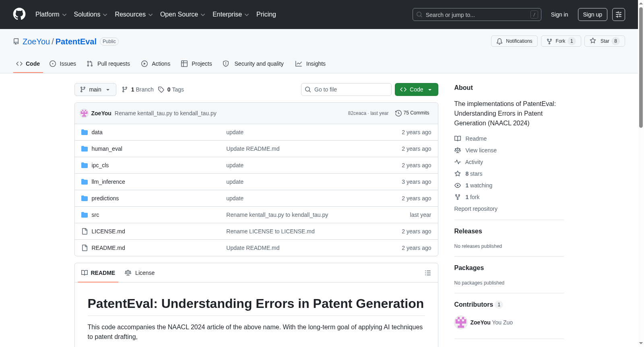Click the human_eval folder icon

(x=85, y=149)
